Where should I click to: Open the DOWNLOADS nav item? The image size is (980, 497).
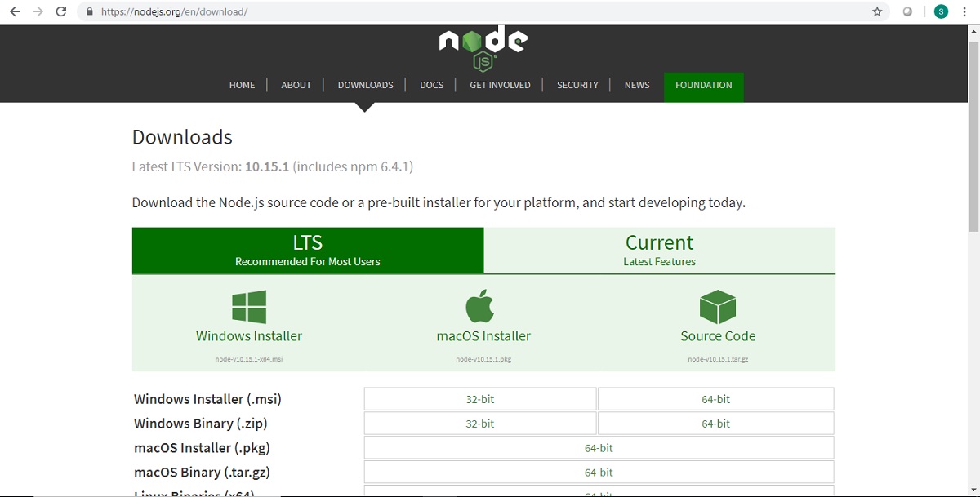click(366, 85)
